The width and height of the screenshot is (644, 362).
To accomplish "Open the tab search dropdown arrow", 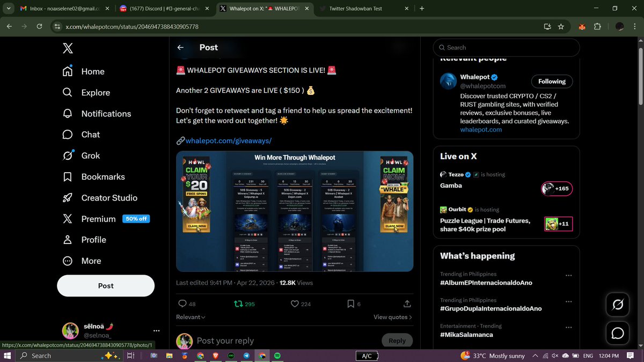I will click(8, 9).
